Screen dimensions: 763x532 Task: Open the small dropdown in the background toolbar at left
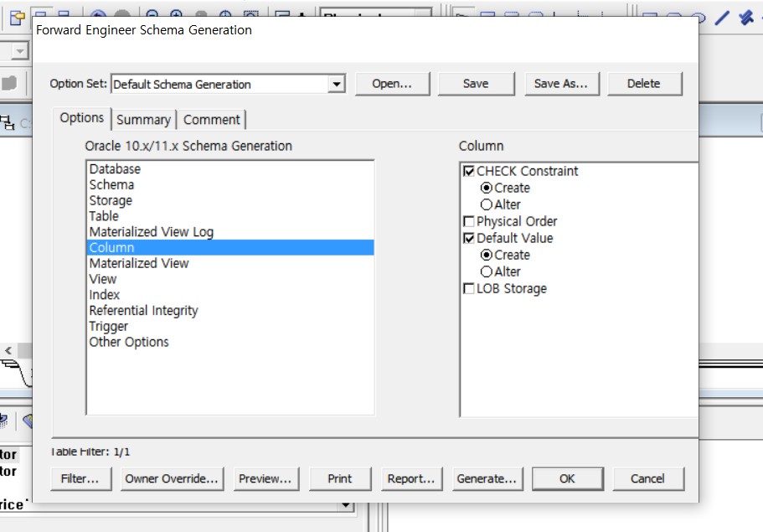pyautogui.click(x=20, y=50)
